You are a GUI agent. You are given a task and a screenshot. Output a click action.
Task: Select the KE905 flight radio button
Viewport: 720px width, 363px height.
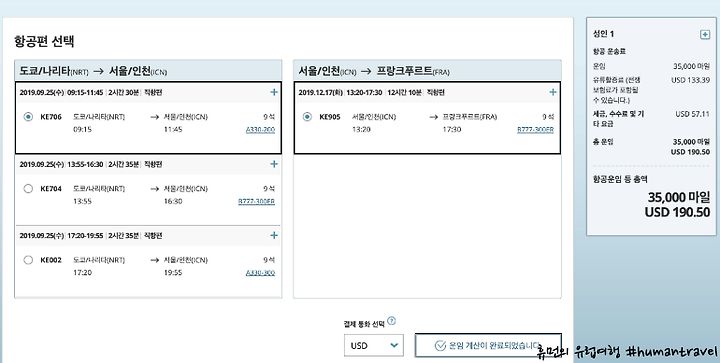[307, 117]
